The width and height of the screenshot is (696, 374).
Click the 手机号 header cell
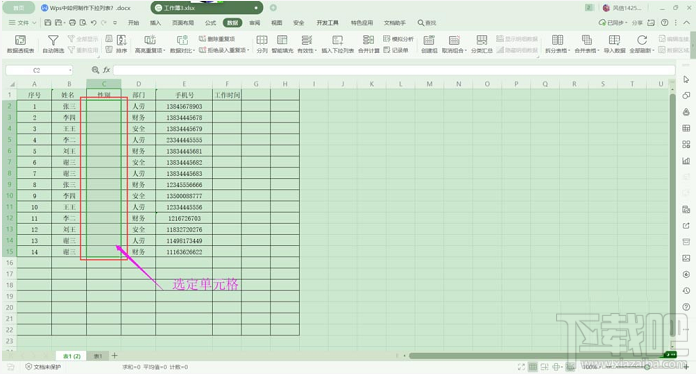184,95
